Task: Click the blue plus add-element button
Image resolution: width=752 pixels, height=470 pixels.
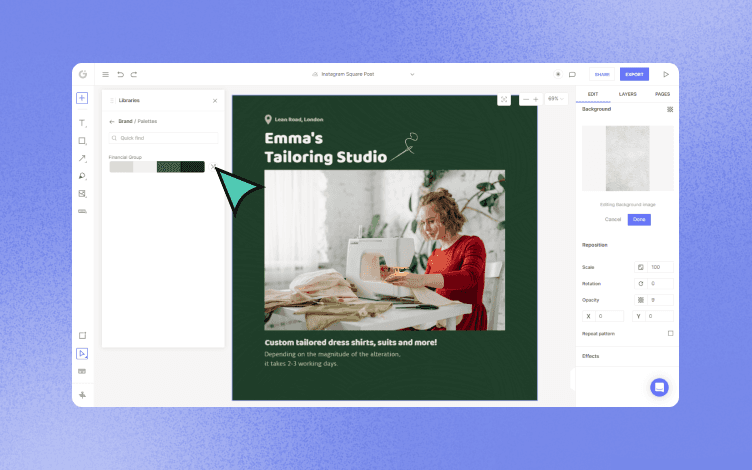Action: tap(82, 98)
